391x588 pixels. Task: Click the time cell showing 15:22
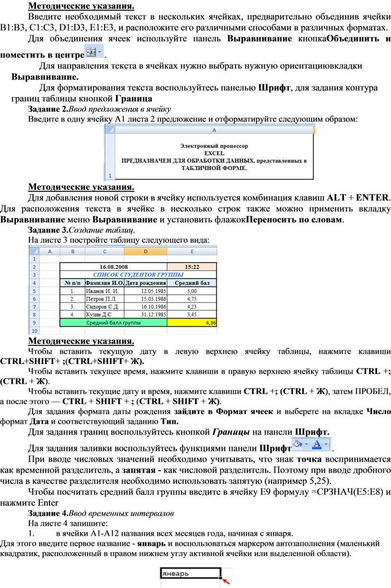click(192, 266)
